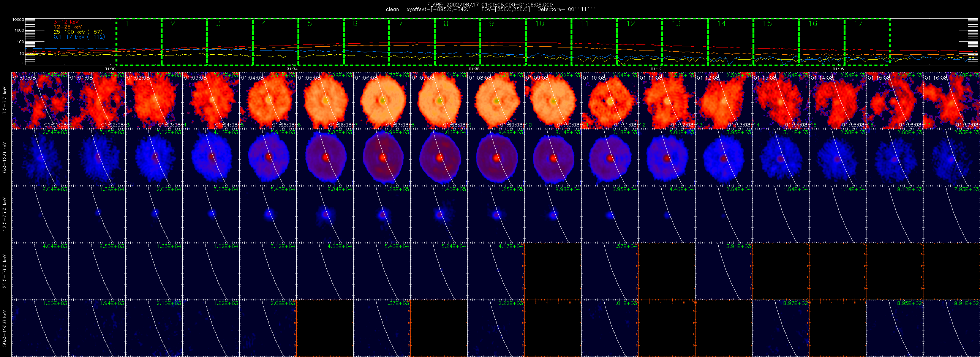This screenshot has width=980, height=357.
Task: Click the peak value 2.22E+03
Action: tap(511, 303)
